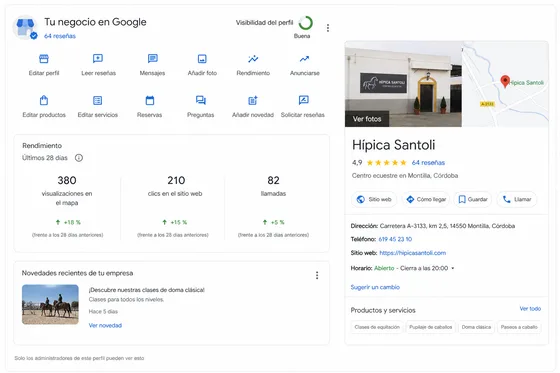
Task: Click the 210 clics en el sitio web stat
Action: [175, 186]
